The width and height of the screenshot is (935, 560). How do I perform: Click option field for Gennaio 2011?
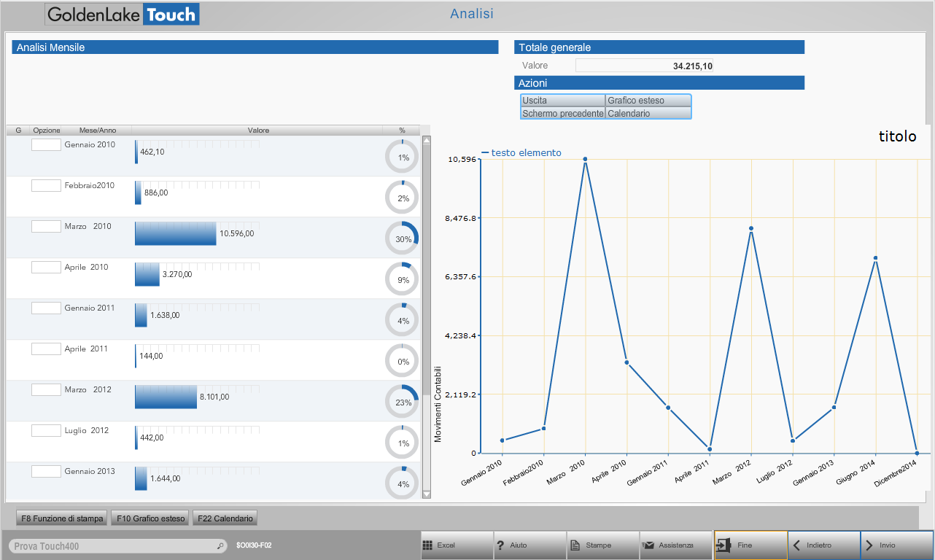point(46,308)
